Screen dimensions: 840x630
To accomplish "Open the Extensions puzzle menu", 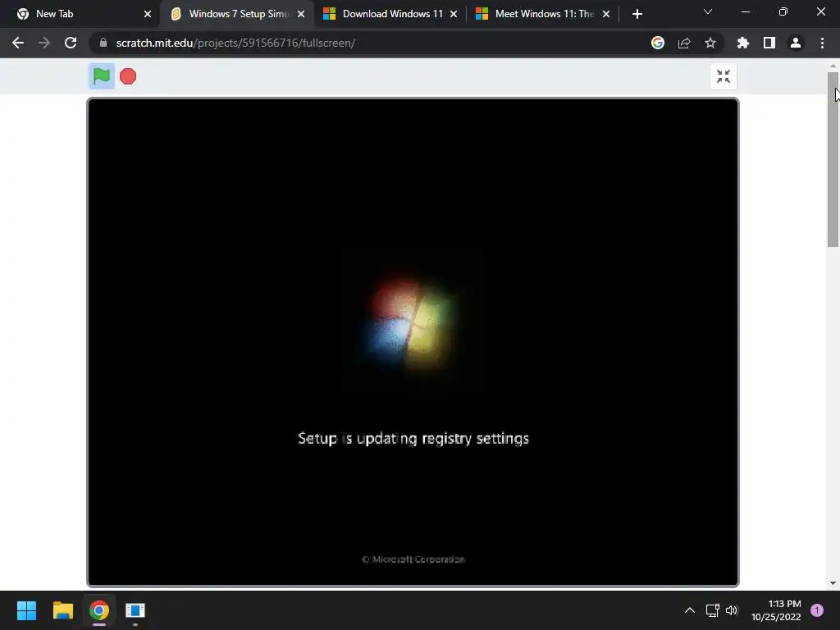I will 743,43.
